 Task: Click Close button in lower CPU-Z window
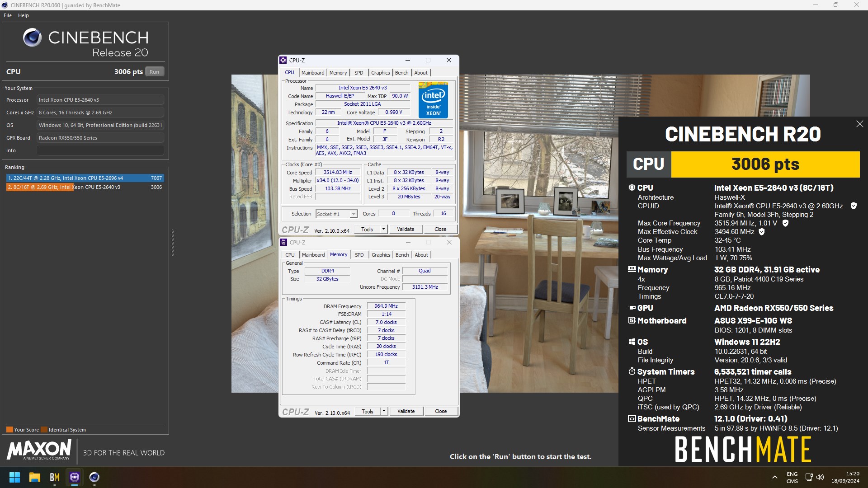[441, 411]
